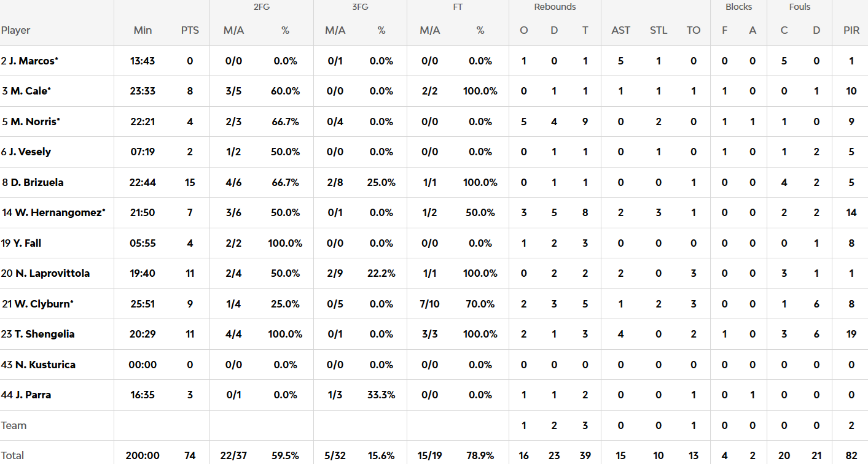Open J. Vesely player page
Image resolution: width=868 pixels, height=464 pixels.
click(29, 152)
